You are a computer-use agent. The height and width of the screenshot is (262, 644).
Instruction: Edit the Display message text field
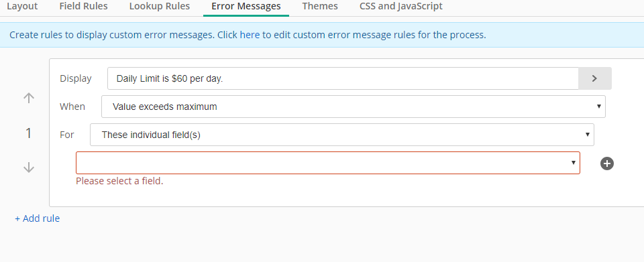point(343,78)
